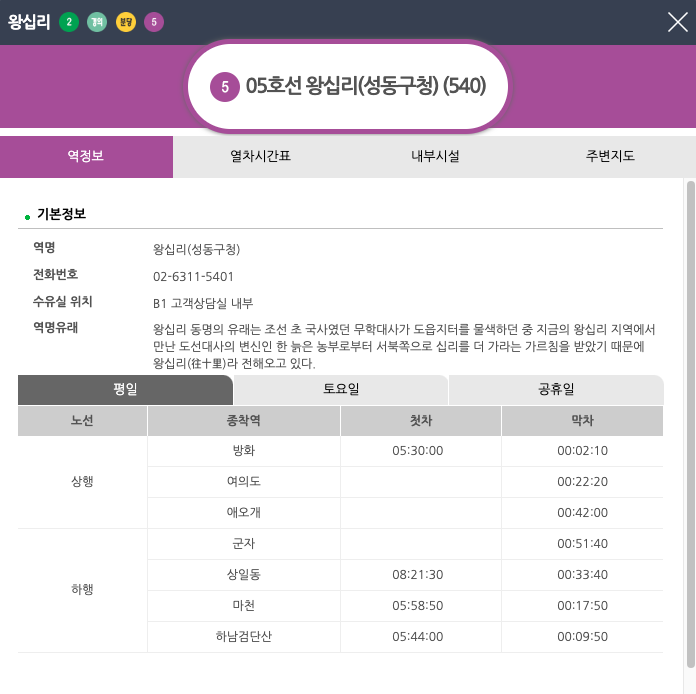Image resolution: width=696 pixels, height=694 pixels.
Task: Click the 노선 column header
Action: pyautogui.click(x=83, y=420)
